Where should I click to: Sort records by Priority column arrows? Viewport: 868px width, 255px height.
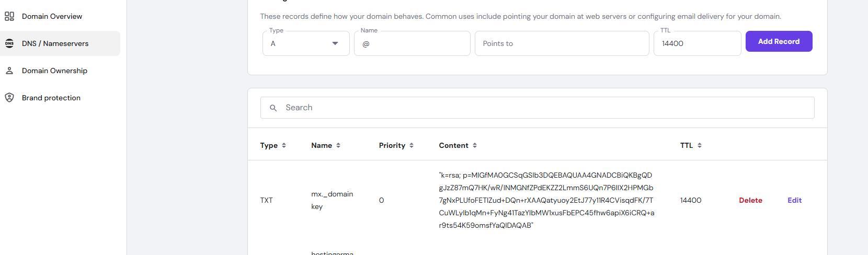(x=412, y=145)
